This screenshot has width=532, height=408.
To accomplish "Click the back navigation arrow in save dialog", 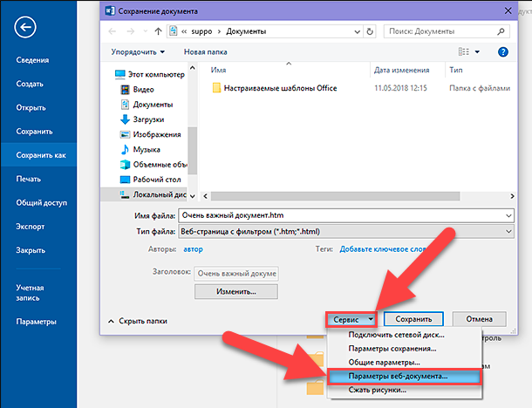I will pyautogui.click(x=113, y=31).
